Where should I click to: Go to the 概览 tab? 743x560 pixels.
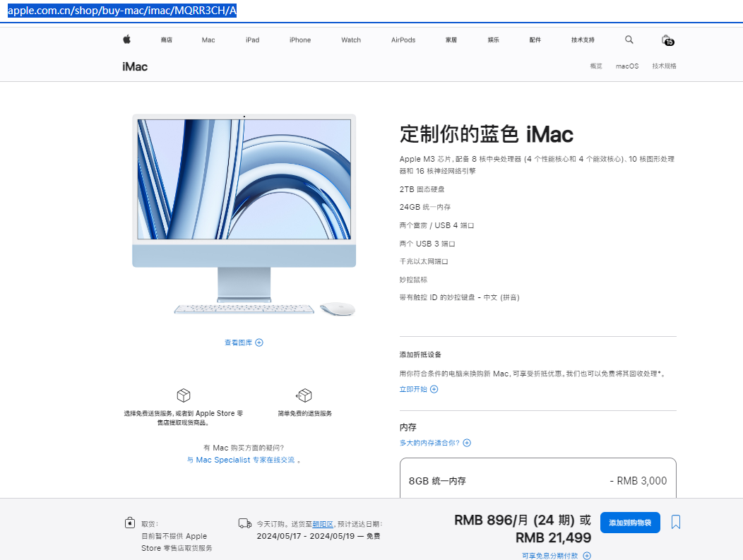coord(595,66)
